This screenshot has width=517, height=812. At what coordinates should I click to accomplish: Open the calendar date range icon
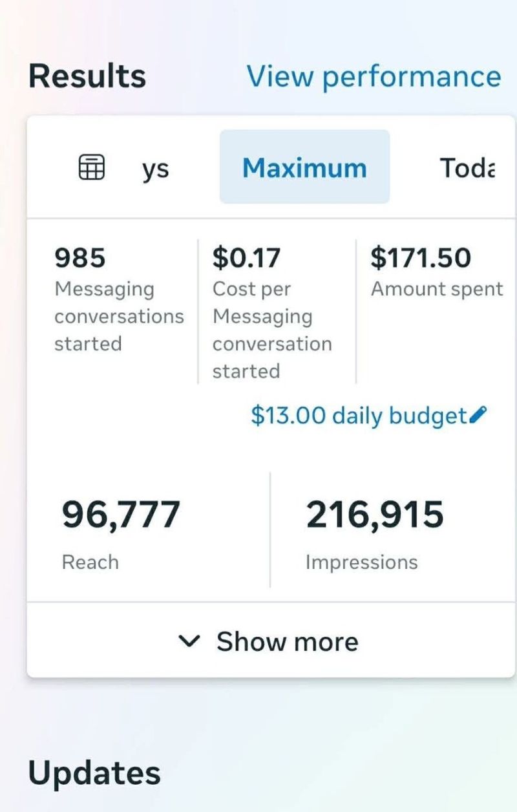click(91, 167)
